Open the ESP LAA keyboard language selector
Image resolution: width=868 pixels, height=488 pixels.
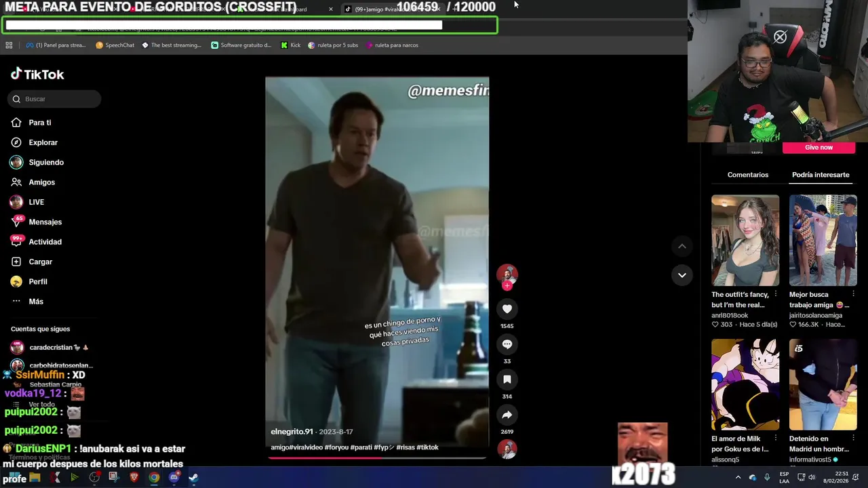pyautogui.click(x=785, y=478)
